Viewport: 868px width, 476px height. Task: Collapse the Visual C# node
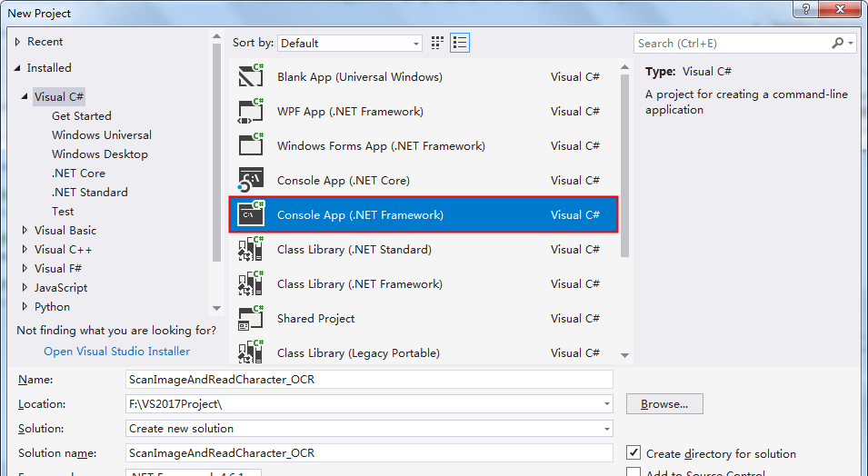tap(25, 96)
